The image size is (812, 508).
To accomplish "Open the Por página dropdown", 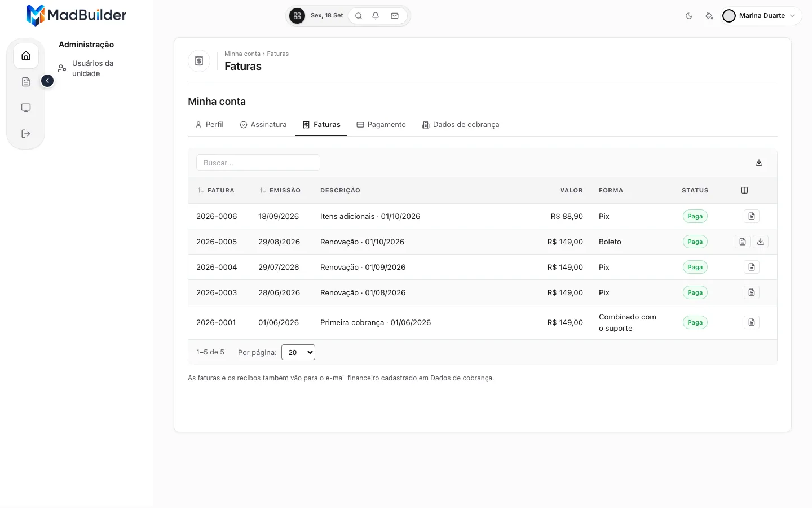I will [298, 352].
